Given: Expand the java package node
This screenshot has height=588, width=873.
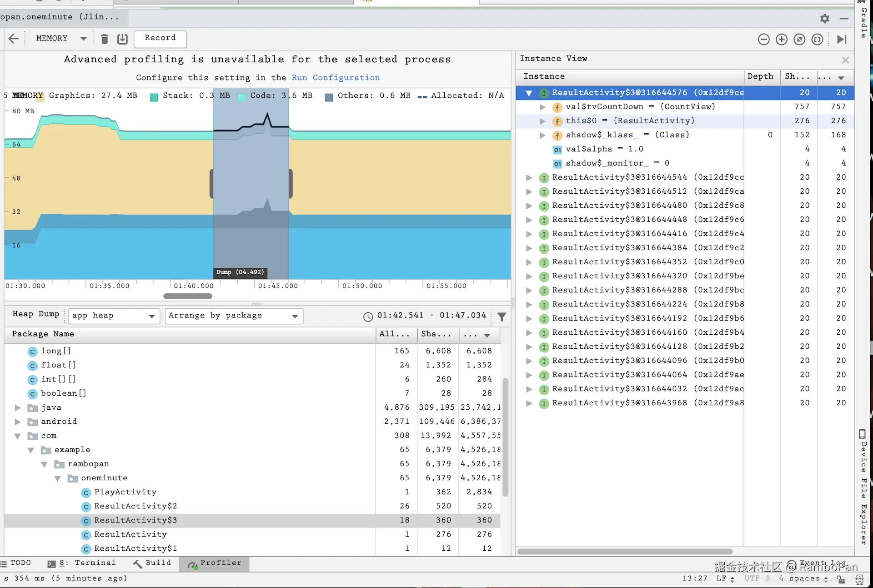Looking at the screenshot, I should [18, 407].
